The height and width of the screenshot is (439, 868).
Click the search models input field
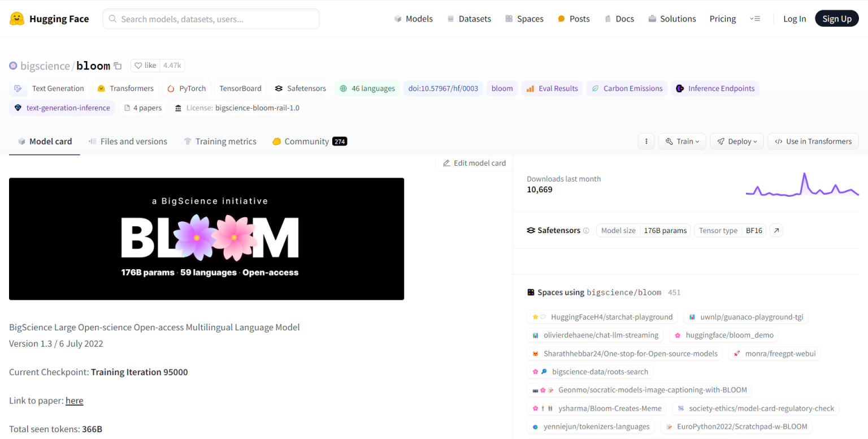point(211,18)
